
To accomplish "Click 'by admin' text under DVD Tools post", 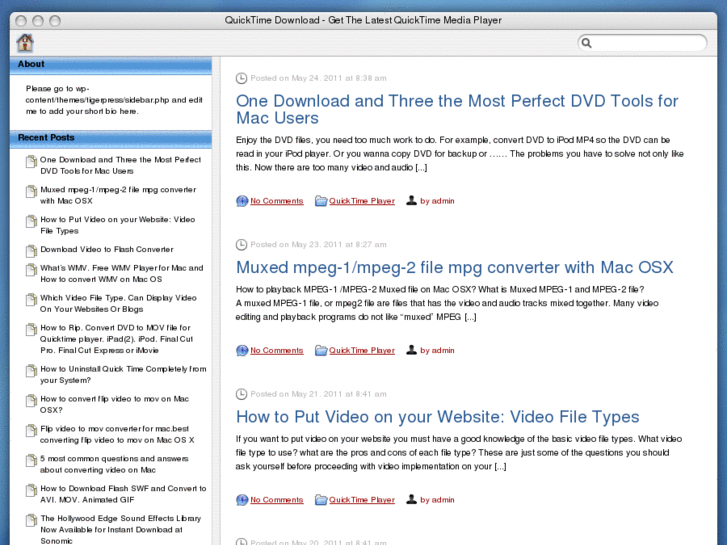I will (437, 201).
